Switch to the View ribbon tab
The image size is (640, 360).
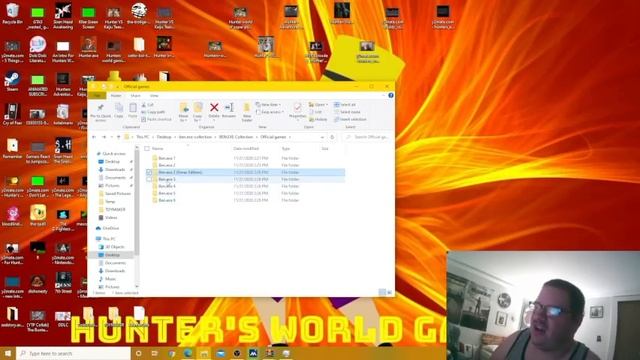[154, 96]
